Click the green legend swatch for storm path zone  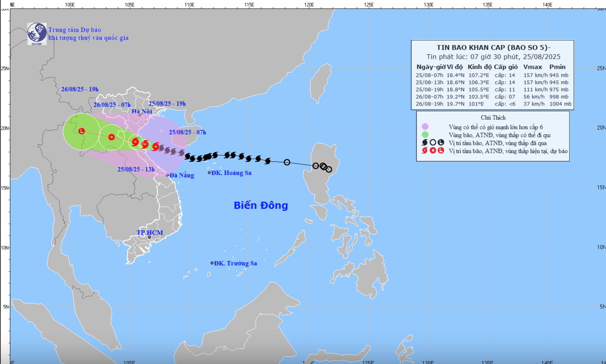tap(425, 134)
